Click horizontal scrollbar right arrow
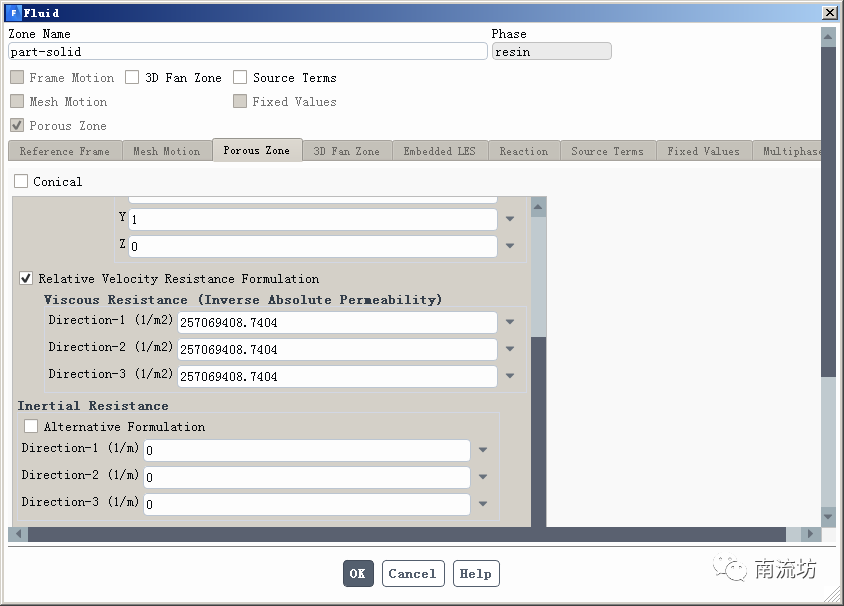844x606 pixels. pyautogui.click(x=808, y=535)
